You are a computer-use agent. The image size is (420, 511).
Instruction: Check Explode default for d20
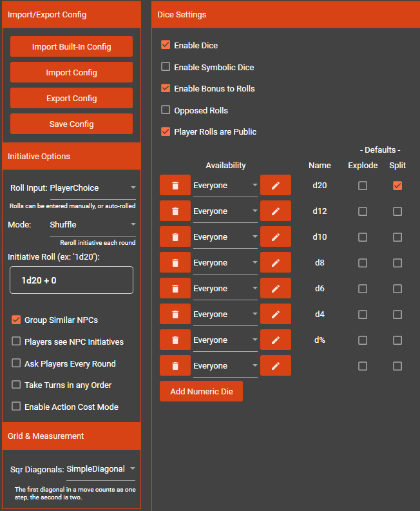pyautogui.click(x=363, y=186)
